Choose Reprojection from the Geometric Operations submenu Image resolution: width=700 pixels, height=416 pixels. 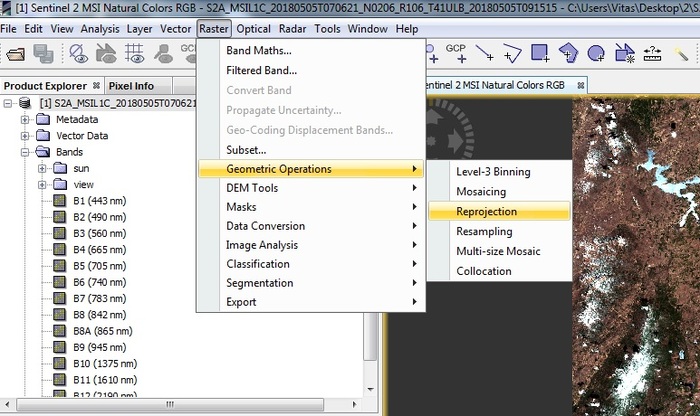point(487,212)
